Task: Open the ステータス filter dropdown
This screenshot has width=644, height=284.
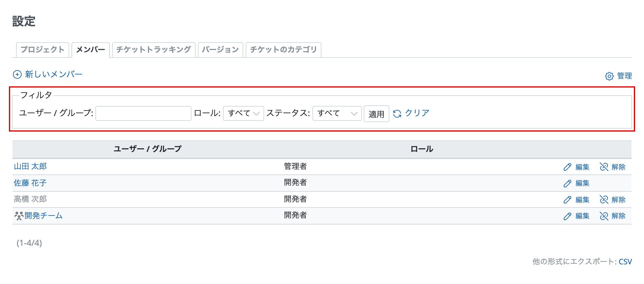Action: coord(337,113)
